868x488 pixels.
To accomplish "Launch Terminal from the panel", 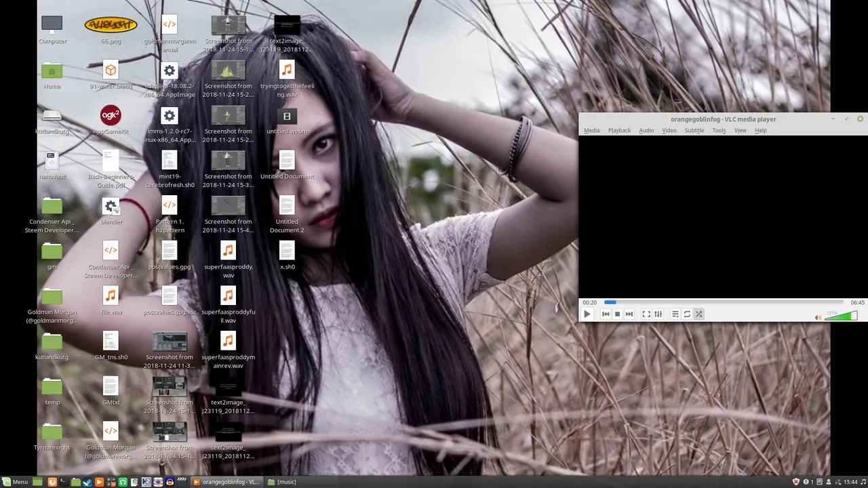I will (x=64, y=482).
